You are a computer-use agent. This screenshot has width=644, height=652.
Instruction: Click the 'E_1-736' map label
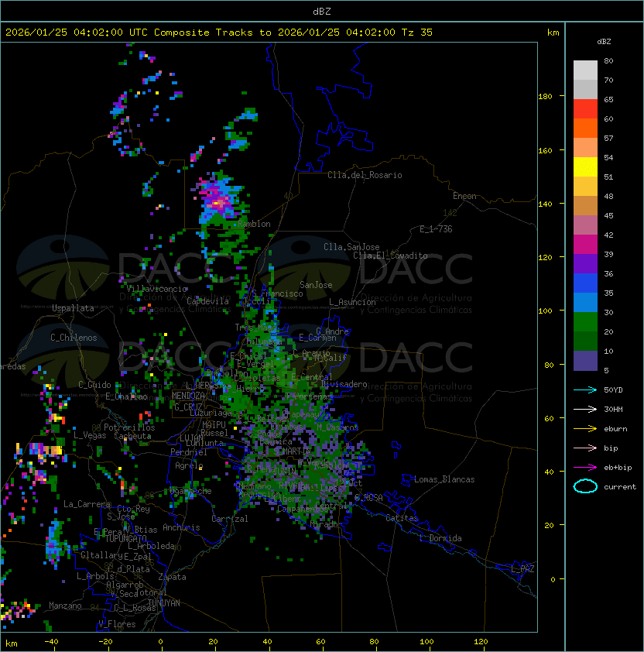coord(436,229)
